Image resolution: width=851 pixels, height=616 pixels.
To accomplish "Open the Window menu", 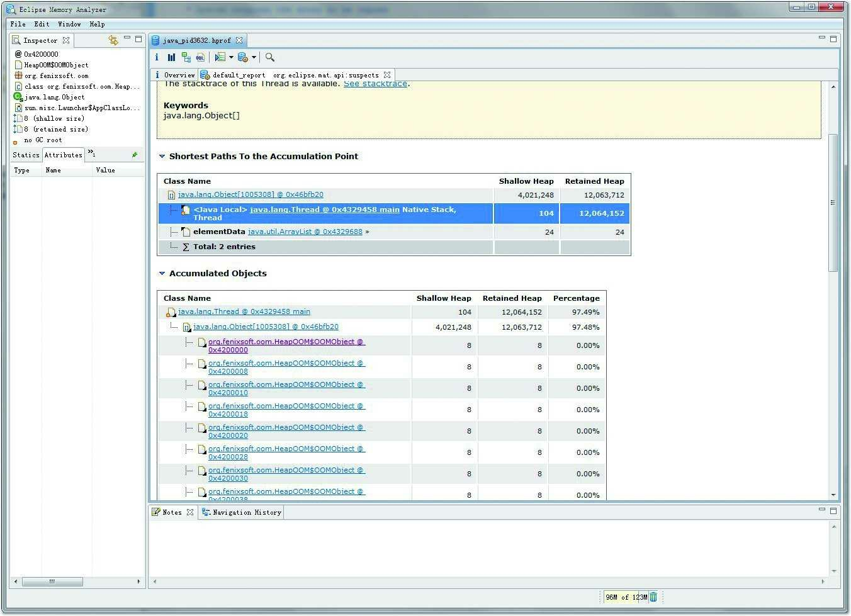I will point(69,24).
